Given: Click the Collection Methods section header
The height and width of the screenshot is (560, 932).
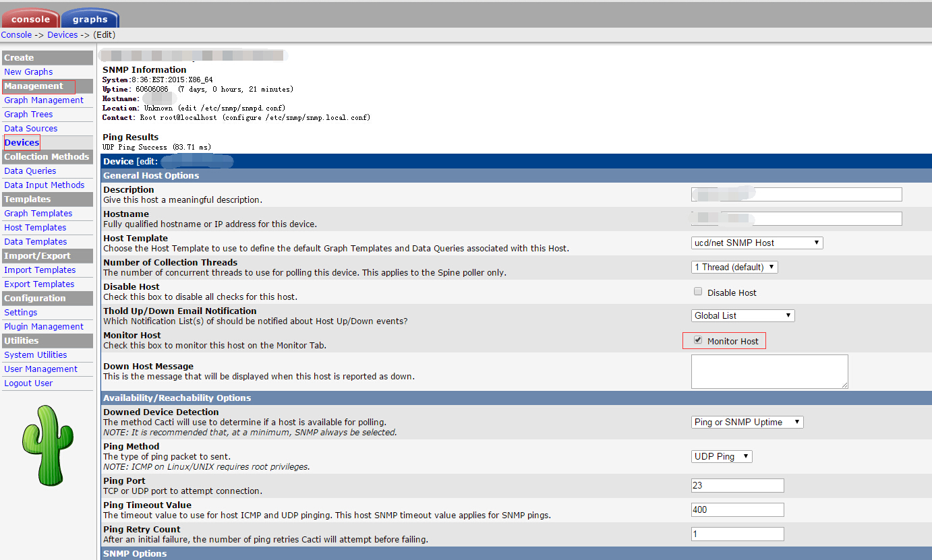Looking at the screenshot, I should tap(47, 157).
